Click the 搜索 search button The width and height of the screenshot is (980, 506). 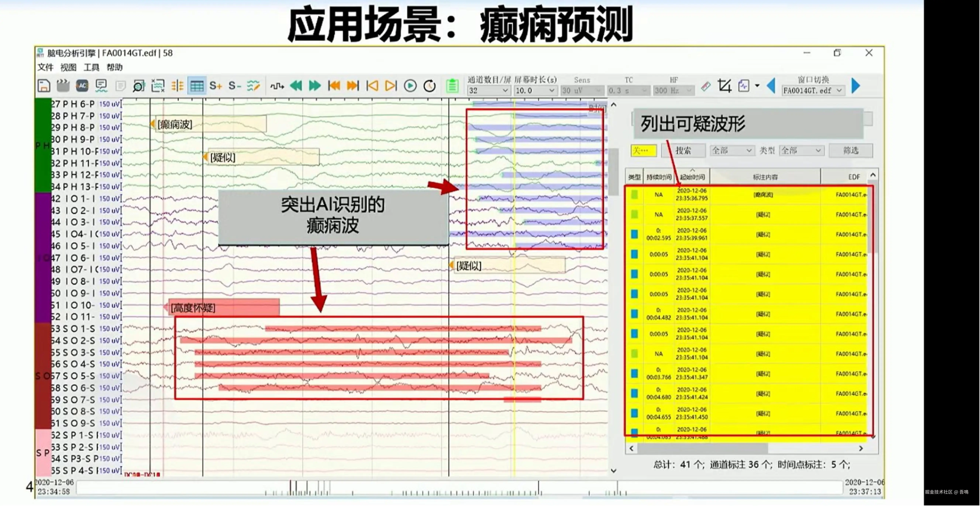click(683, 150)
